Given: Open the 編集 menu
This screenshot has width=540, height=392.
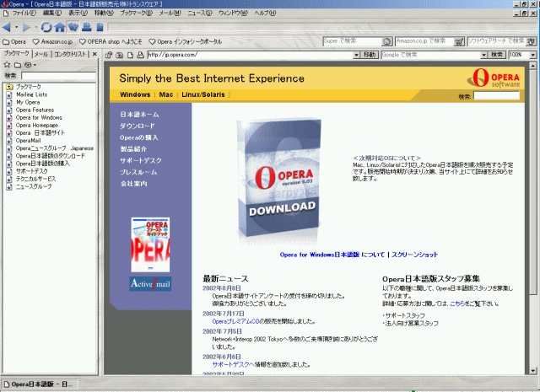Looking at the screenshot, I should (52, 13).
